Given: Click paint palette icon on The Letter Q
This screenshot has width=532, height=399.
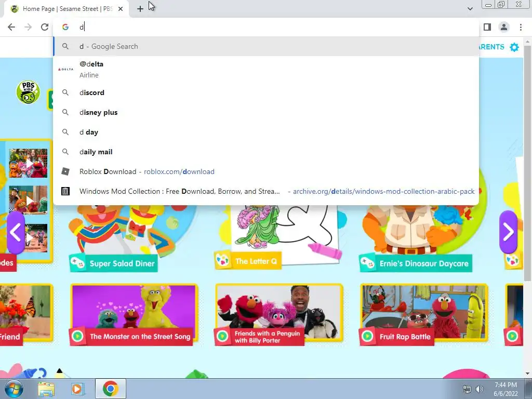Looking at the screenshot, I should click(x=222, y=261).
